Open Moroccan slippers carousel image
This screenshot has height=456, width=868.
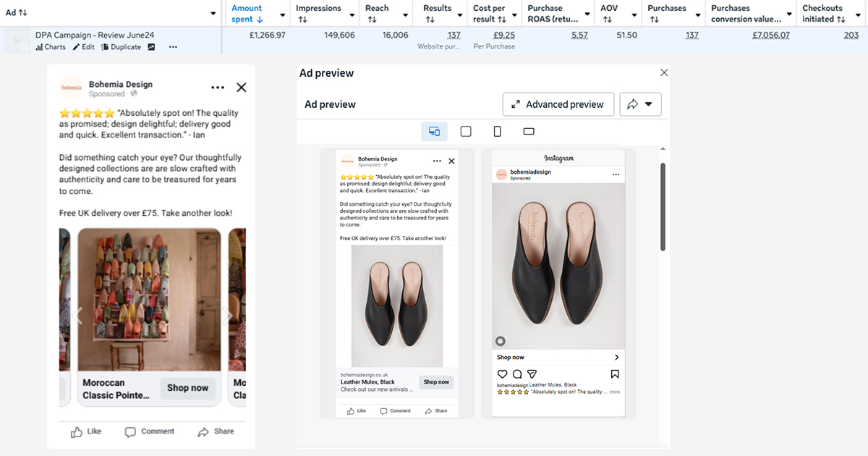click(x=149, y=300)
